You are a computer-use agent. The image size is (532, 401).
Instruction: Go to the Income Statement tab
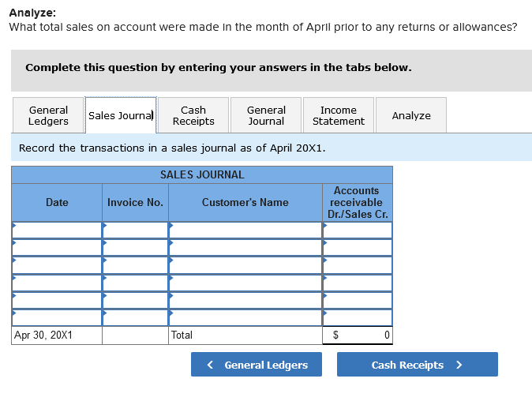[x=339, y=115]
